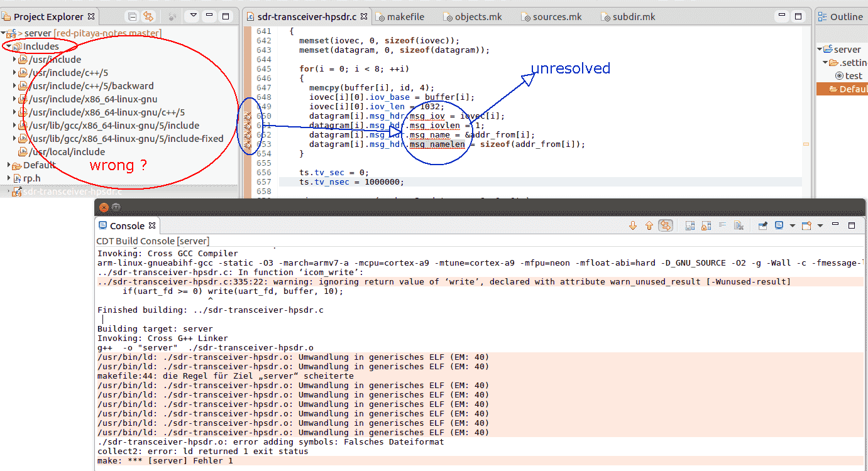
Task: Expand /usr/include/x86_64-linux-gnu include folder
Action: click(14, 99)
